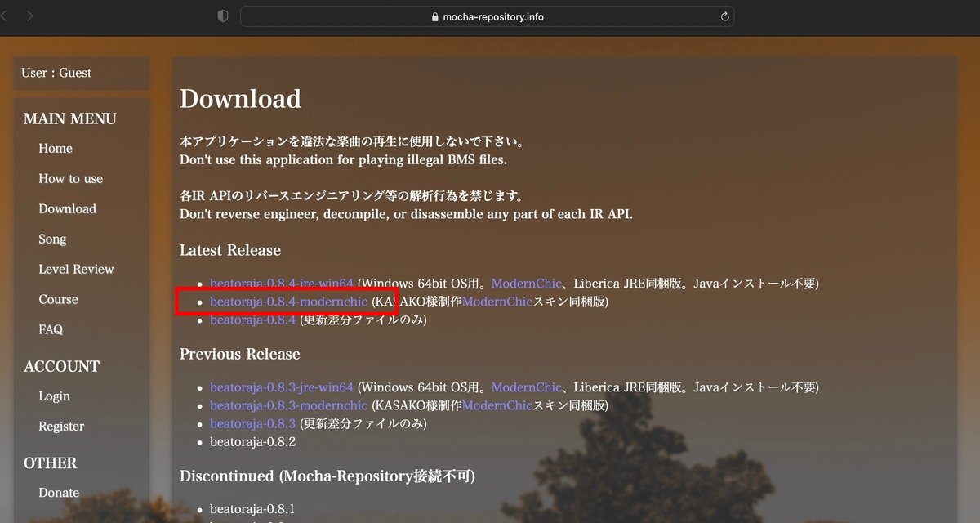Click the Latest Release heading
980x523 pixels.
(230, 250)
